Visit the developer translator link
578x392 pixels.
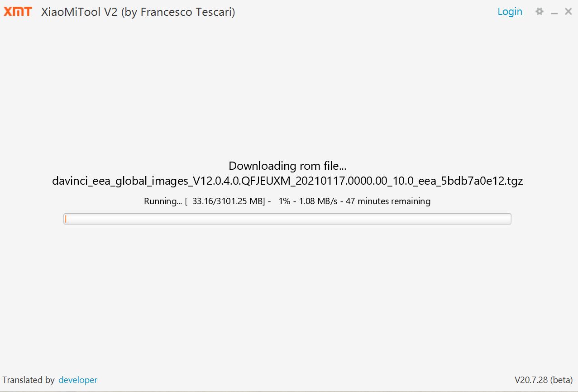78,380
